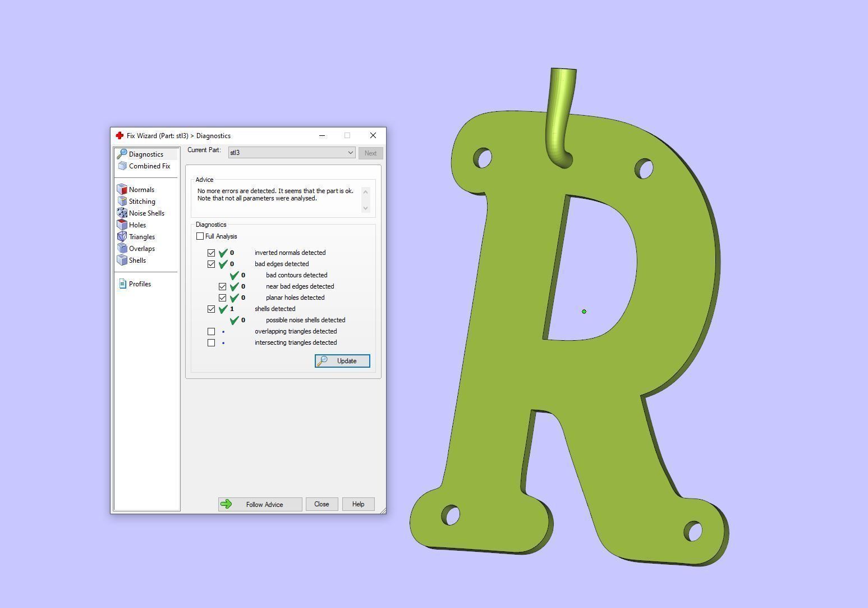Enable intersecting triangles detected checkbox
Screen dimensions: 868x608
[x=211, y=343]
